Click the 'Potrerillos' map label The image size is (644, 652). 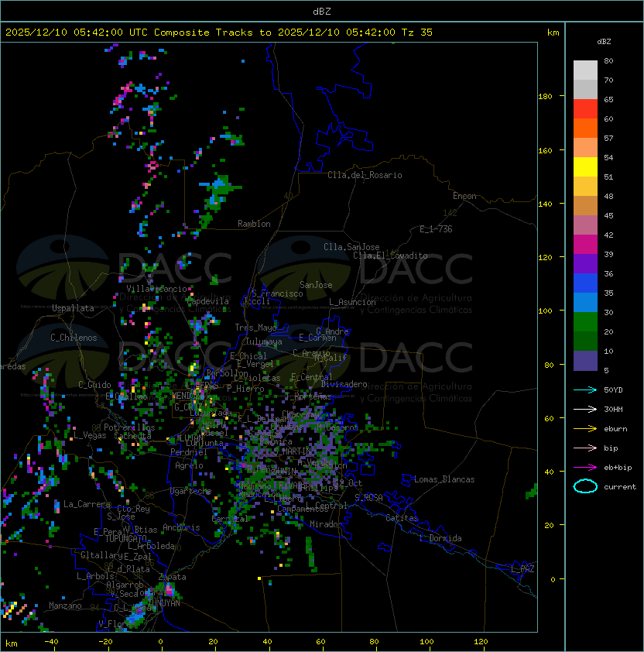[x=129, y=427]
